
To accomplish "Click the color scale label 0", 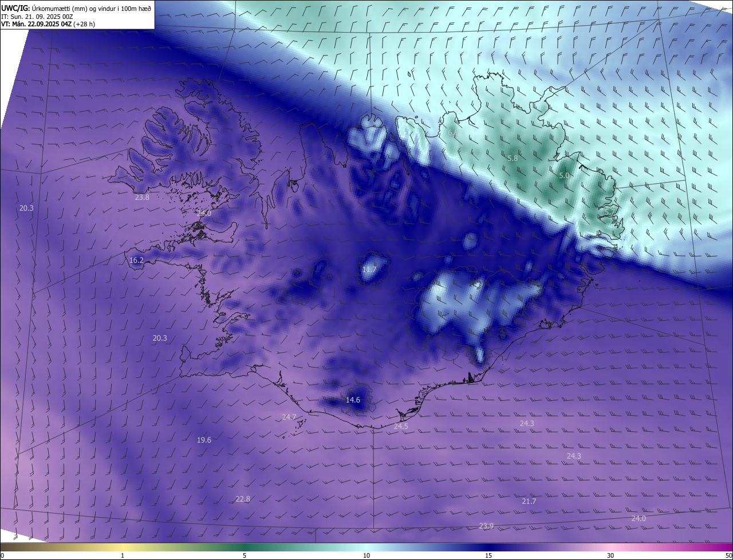I will tap(2, 555).
